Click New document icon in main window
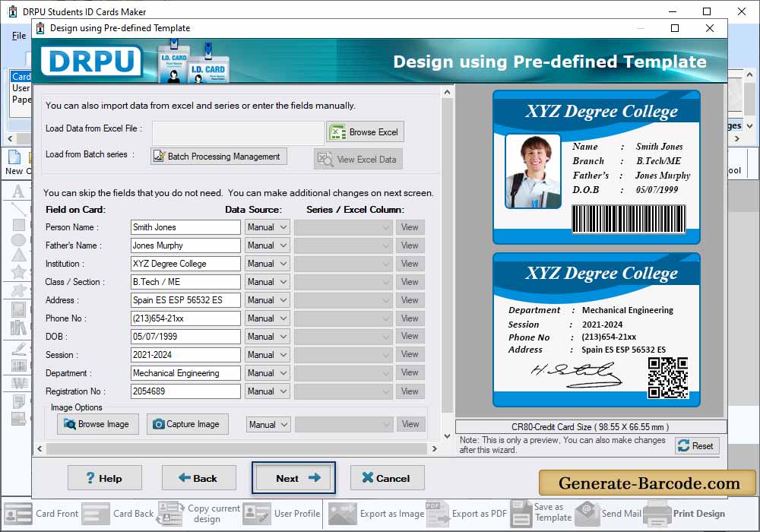Screen dimensions: 760x532 14,157
